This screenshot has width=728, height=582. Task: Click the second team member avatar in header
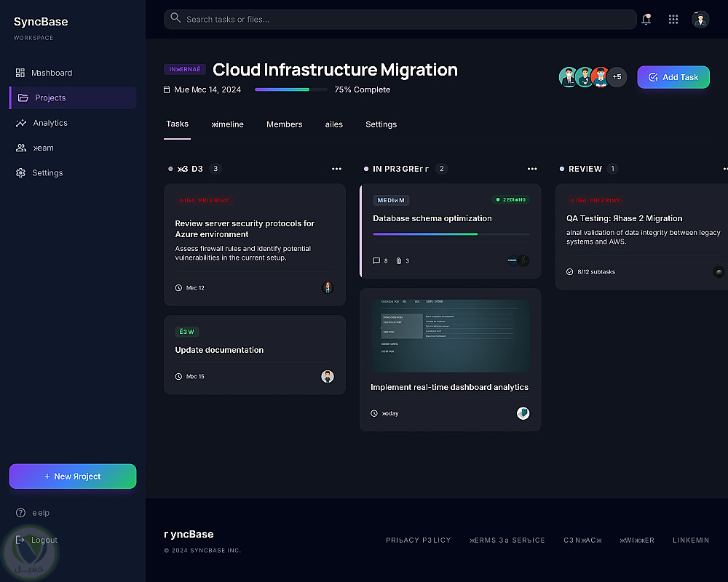pyautogui.click(x=585, y=77)
